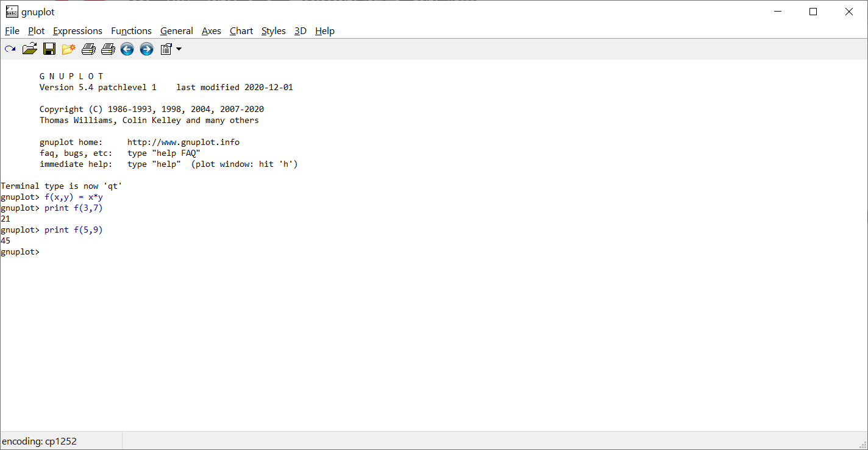
Task: Click the type "help FAQ" text
Action: tap(164, 153)
